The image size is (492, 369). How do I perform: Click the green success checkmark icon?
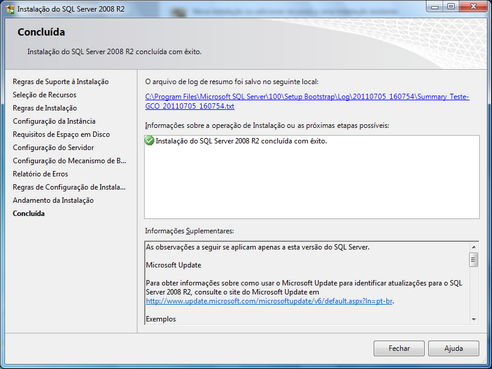pos(149,141)
